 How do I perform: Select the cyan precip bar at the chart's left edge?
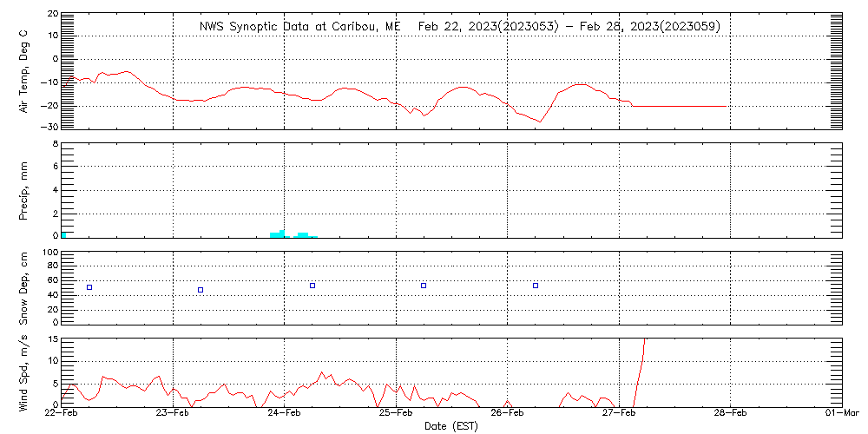click(63, 234)
